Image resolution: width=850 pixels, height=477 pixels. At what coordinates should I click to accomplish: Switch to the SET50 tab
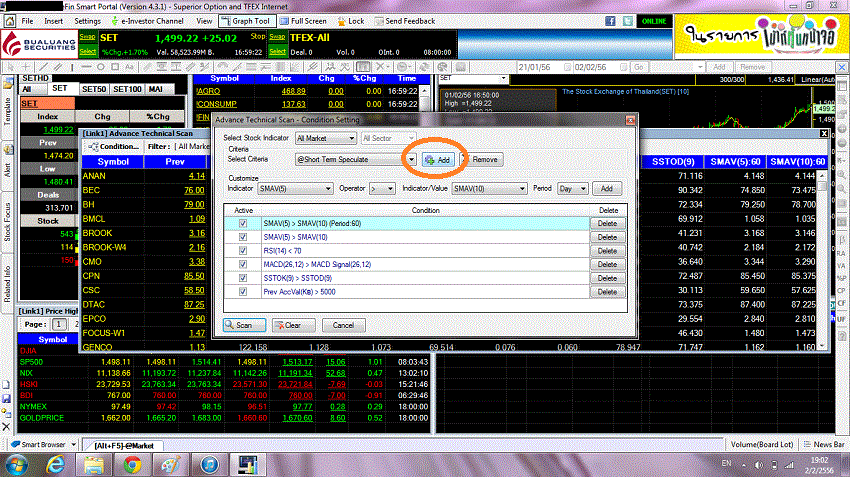94,89
